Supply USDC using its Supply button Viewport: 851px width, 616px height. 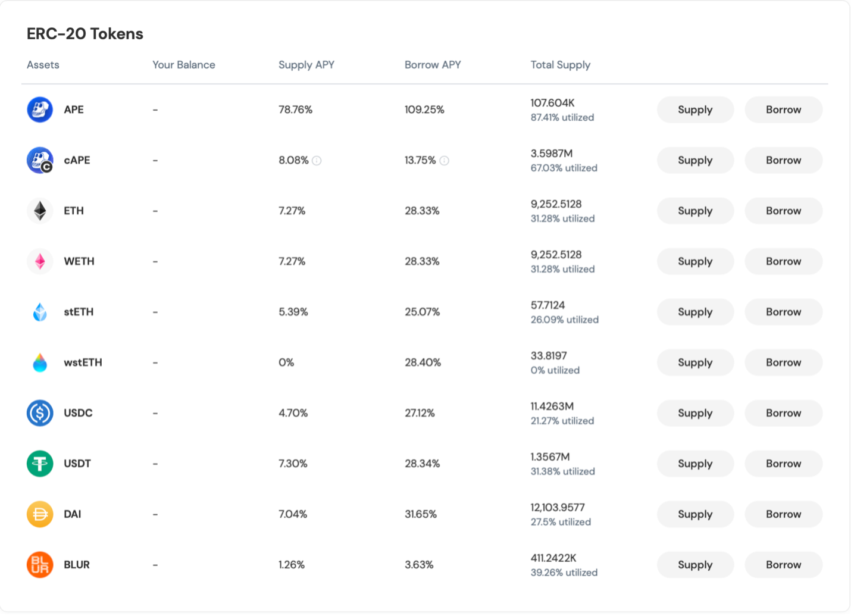(x=694, y=413)
